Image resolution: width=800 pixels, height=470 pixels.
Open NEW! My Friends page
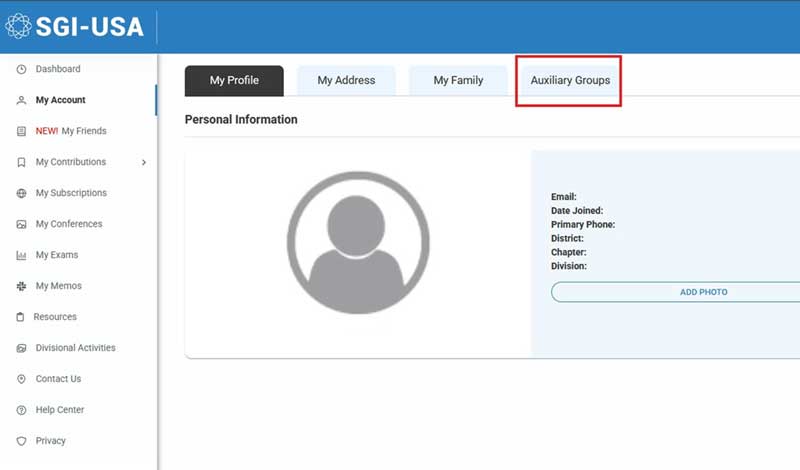[x=71, y=131]
